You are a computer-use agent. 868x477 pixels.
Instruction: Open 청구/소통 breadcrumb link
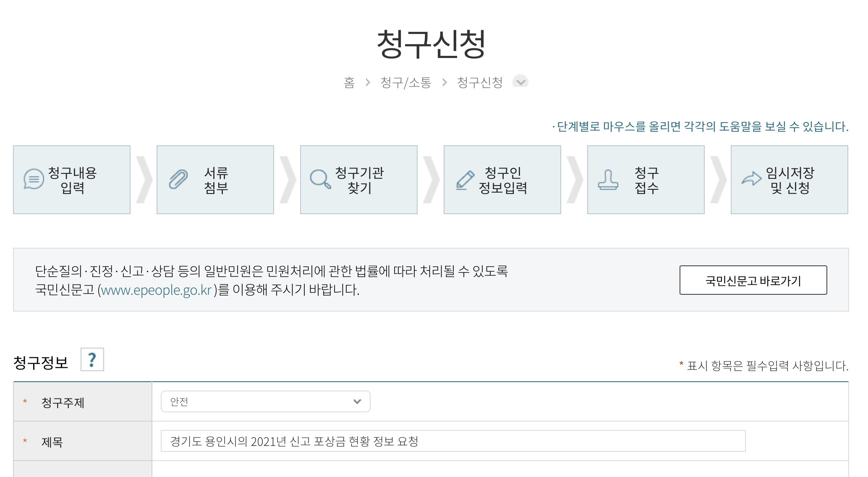tap(405, 82)
